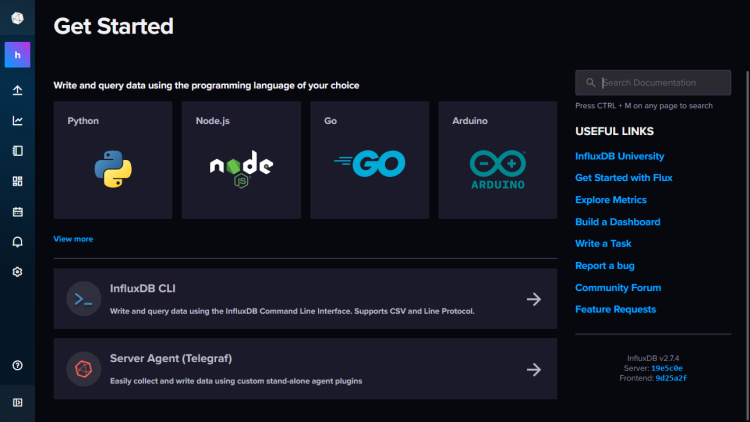Open Data Explorer graph icon
Viewport: 750px width, 422px height.
click(17, 121)
